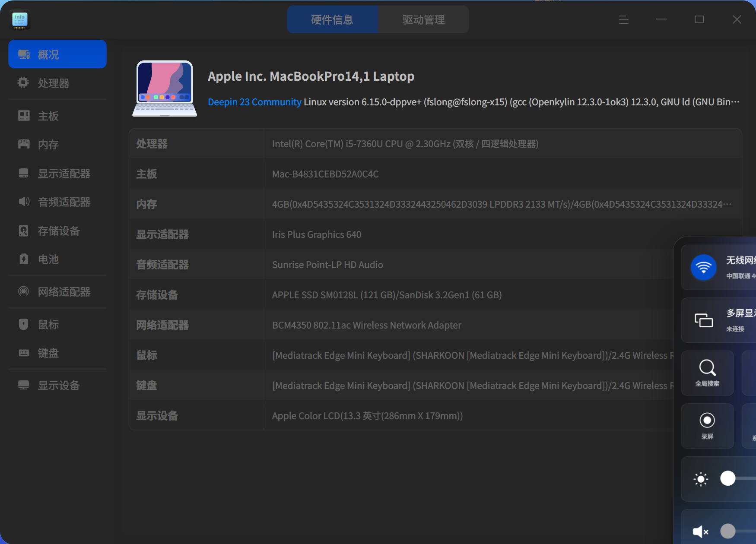Adjust the brightness slider handle
This screenshot has height=544, width=756.
pyautogui.click(x=728, y=478)
